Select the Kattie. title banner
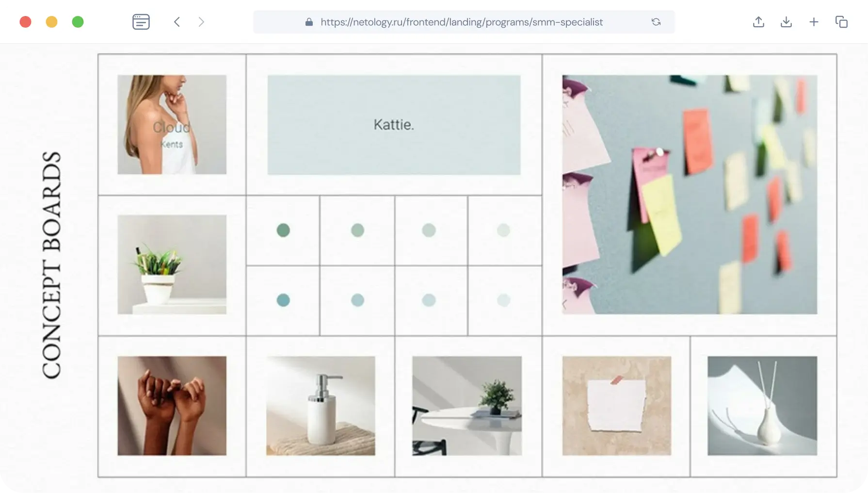Image resolution: width=868 pixels, height=493 pixels. [394, 125]
